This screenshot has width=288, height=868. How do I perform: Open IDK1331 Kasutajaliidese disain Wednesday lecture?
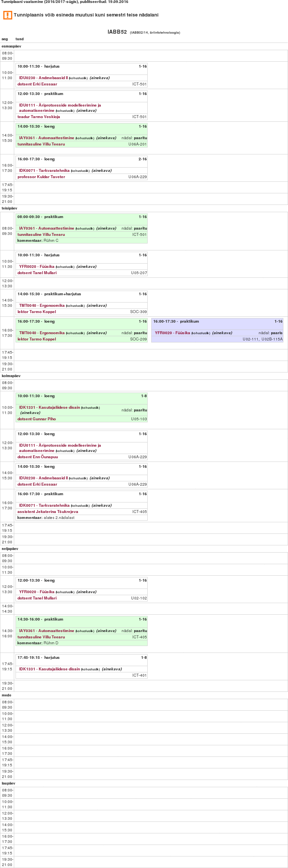pos(49,407)
